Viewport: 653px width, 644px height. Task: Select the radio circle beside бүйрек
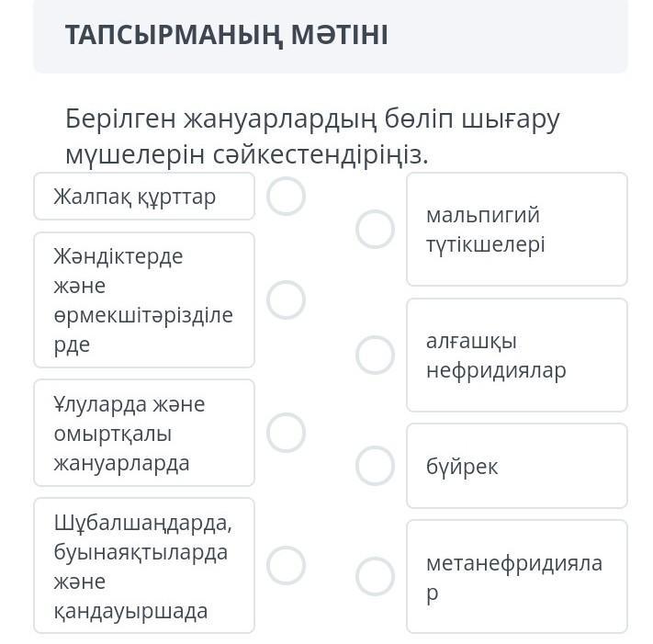(x=375, y=466)
